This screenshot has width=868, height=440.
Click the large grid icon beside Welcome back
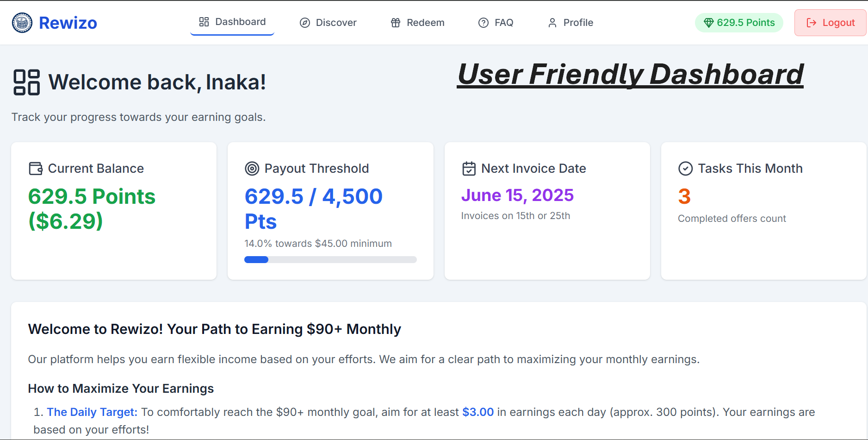point(27,82)
